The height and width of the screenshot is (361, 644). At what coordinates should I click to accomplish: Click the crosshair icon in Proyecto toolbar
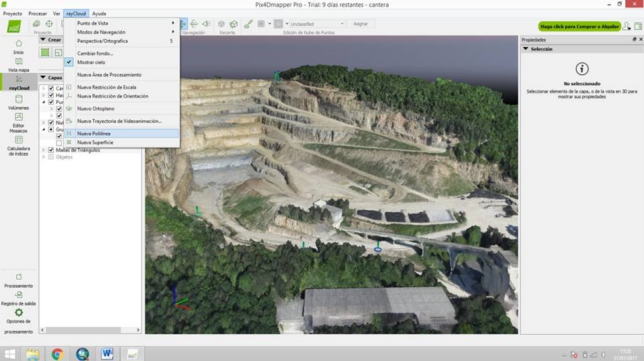pyautogui.click(x=49, y=23)
